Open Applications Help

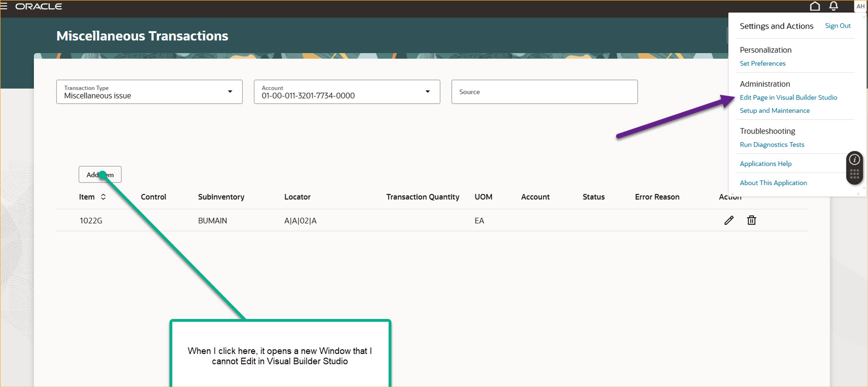click(766, 164)
